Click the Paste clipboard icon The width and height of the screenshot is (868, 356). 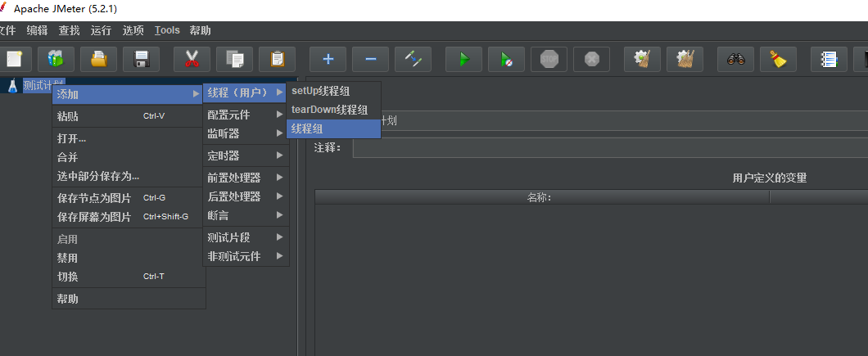click(278, 59)
